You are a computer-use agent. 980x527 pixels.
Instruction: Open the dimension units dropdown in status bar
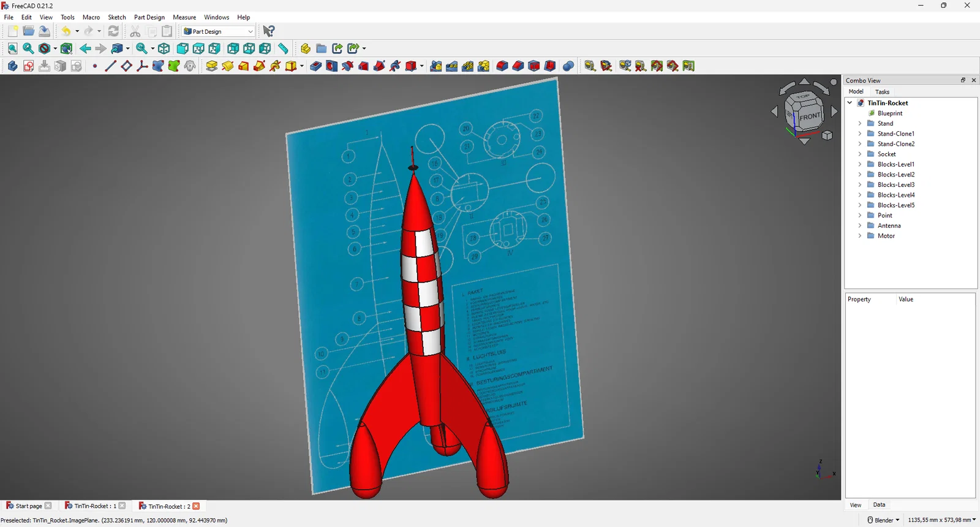[x=942, y=520]
